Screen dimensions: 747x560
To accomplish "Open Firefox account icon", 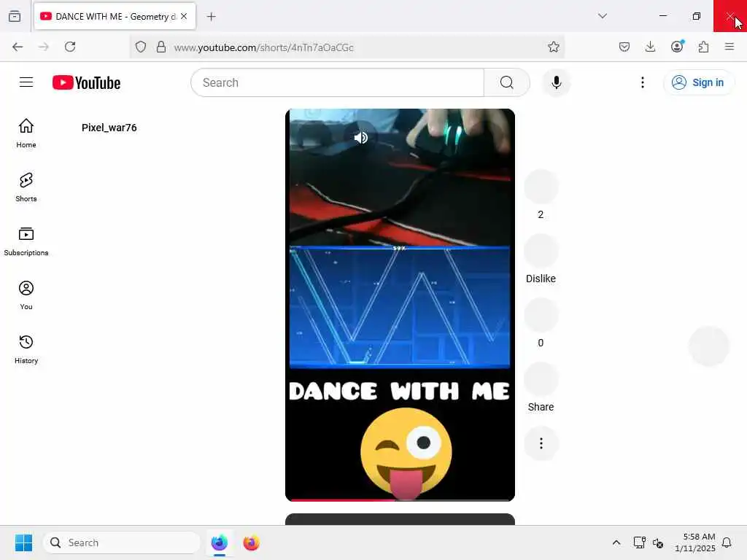I will click(677, 47).
